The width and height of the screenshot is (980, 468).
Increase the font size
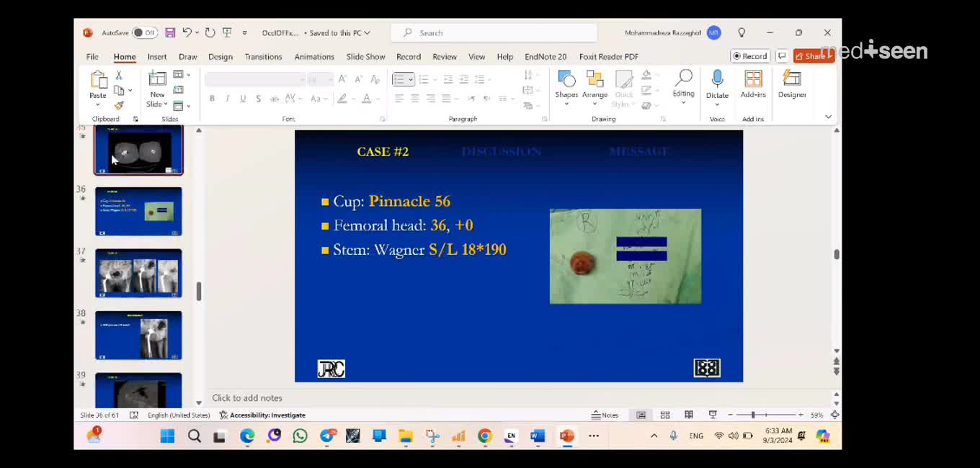(342, 78)
